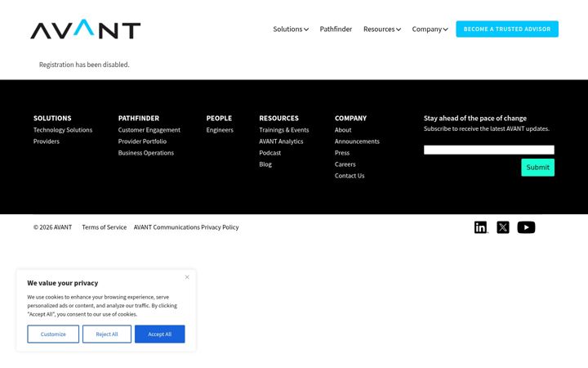
Task: Open the AVANT X (Twitter) icon
Action: tap(503, 227)
